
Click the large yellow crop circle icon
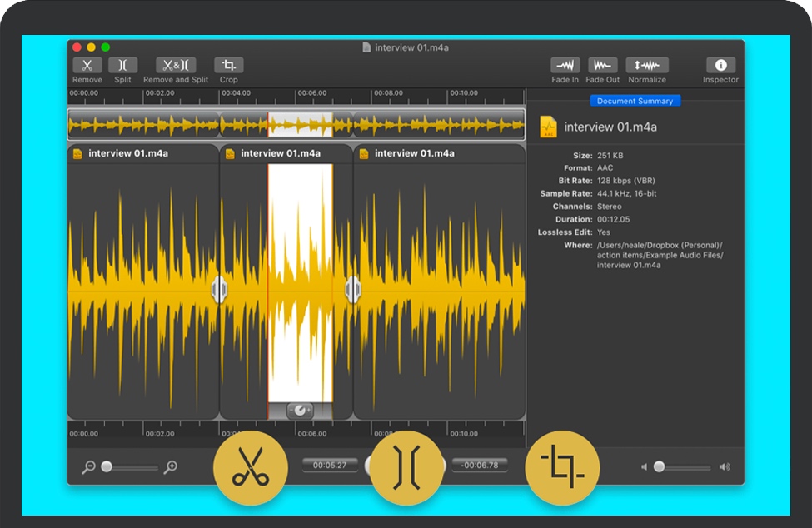[562, 468]
